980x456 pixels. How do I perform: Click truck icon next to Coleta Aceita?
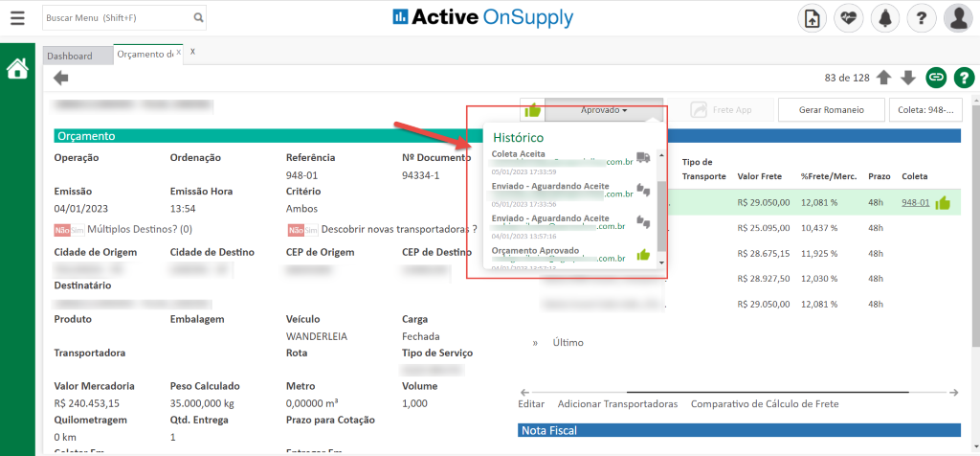click(x=643, y=157)
